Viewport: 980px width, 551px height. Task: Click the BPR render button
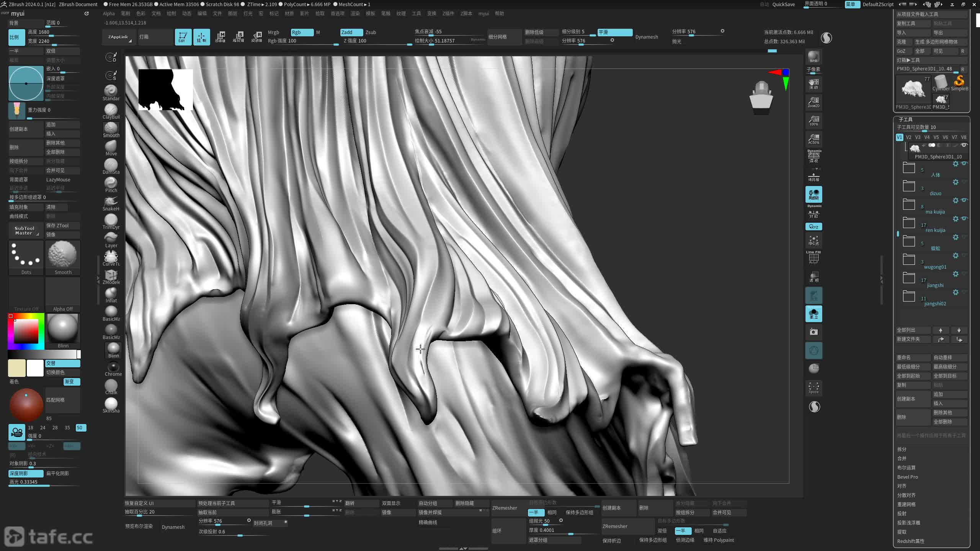pos(813,57)
